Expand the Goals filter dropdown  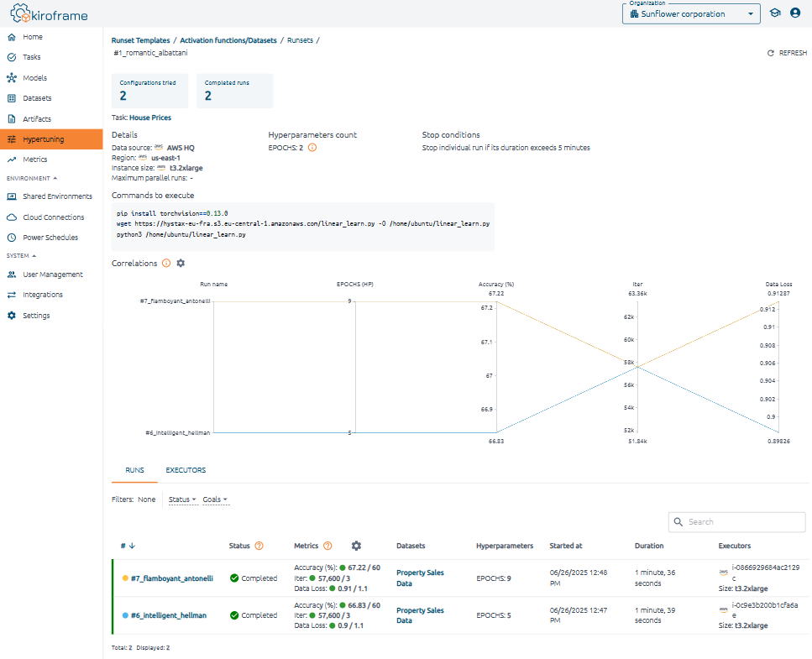[x=215, y=499]
